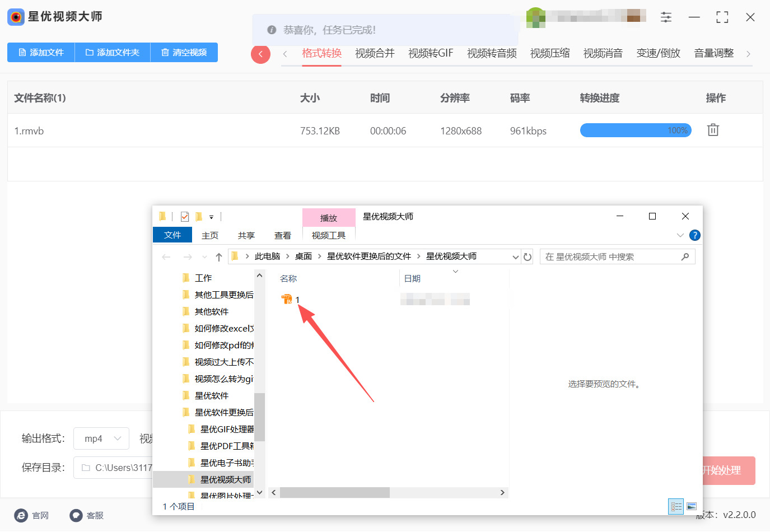Click the 清空视频 button
The height and width of the screenshot is (532, 770).
pos(184,53)
